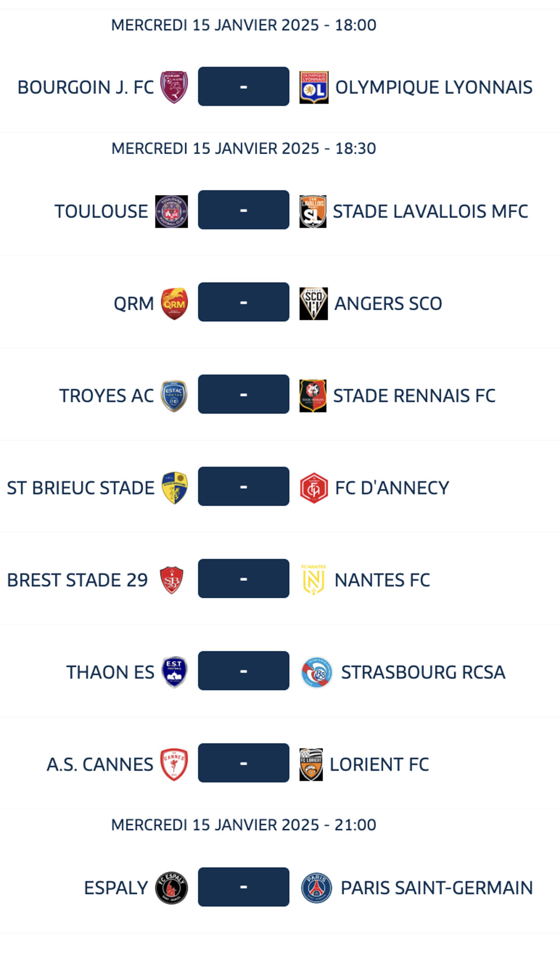
Task: Click the Espaly black round crest
Action: point(172,888)
